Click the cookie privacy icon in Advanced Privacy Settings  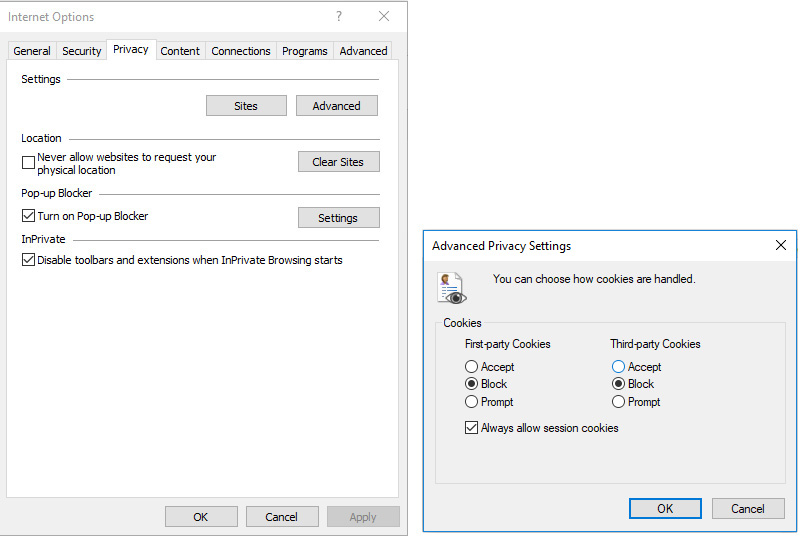click(x=451, y=288)
